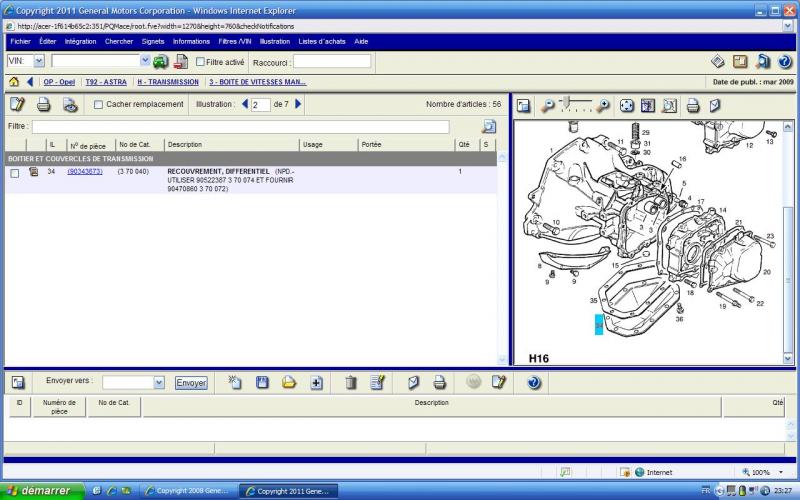Print the illustration with printer icon
Viewport: 800px width, 500px height.
693,106
